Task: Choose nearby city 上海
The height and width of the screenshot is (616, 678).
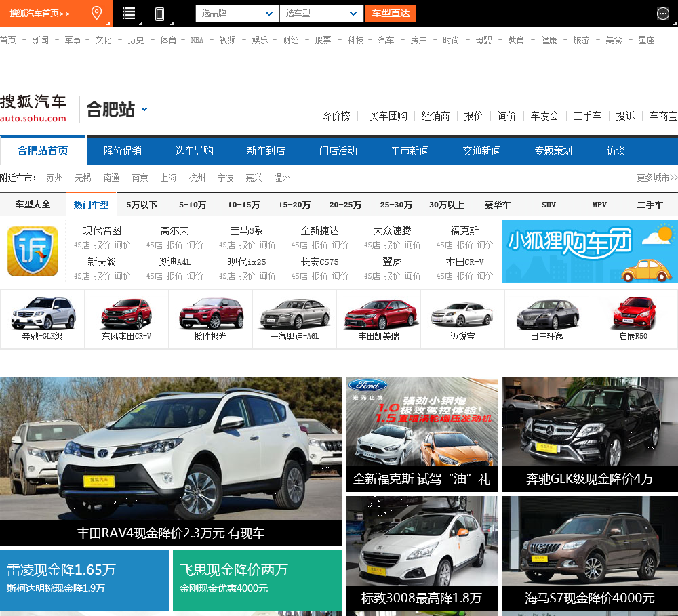Action: coord(168,178)
